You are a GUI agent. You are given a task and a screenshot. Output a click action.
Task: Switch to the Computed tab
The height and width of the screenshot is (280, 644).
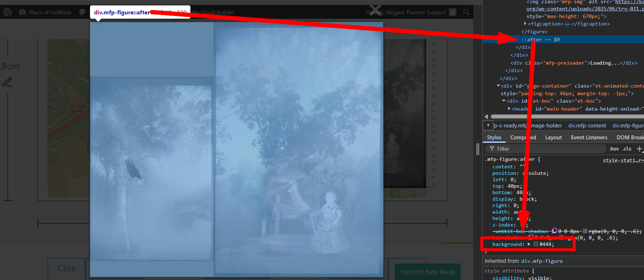523,137
